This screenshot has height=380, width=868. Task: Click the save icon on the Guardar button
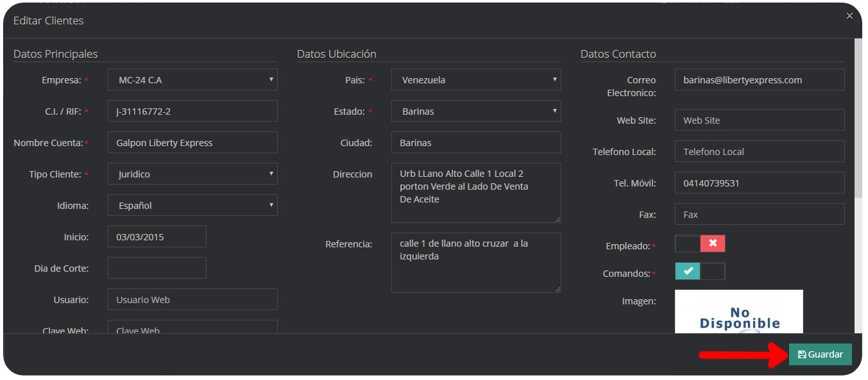802,354
